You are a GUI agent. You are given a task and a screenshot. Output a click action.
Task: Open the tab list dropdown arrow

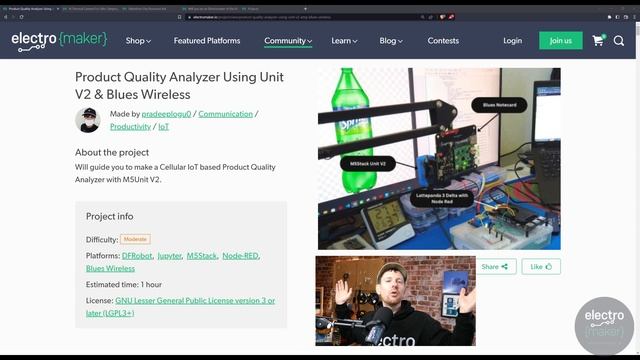coord(305,9)
